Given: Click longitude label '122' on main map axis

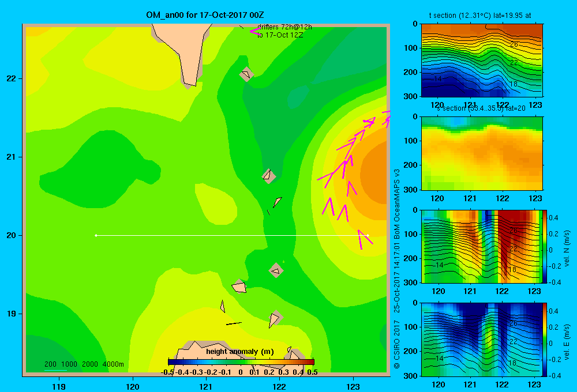Looking at the screenshot, I should pos(279,386).
